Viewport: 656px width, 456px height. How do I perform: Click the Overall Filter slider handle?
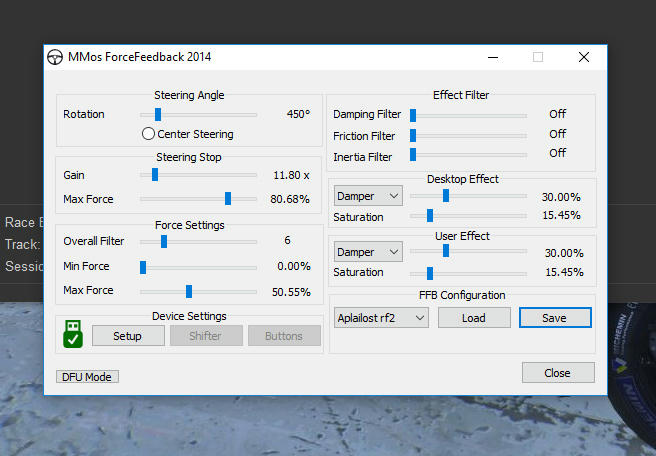(x=164, y=241)
